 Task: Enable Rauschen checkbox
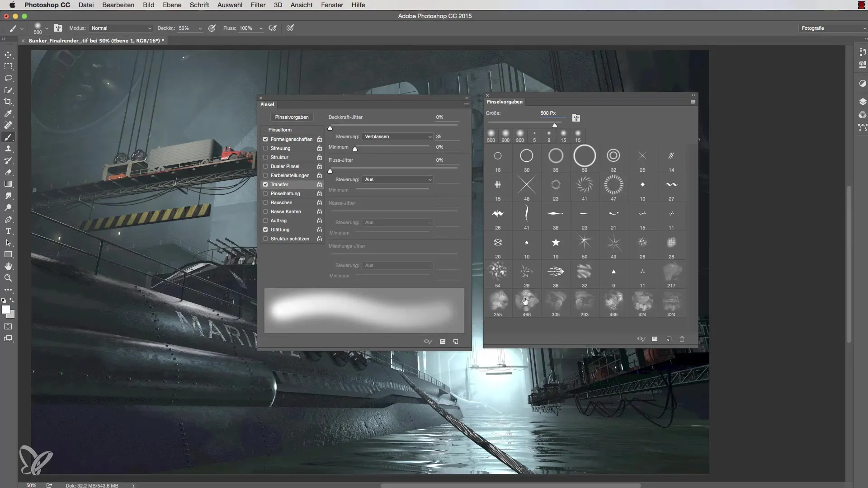(265, 202)
